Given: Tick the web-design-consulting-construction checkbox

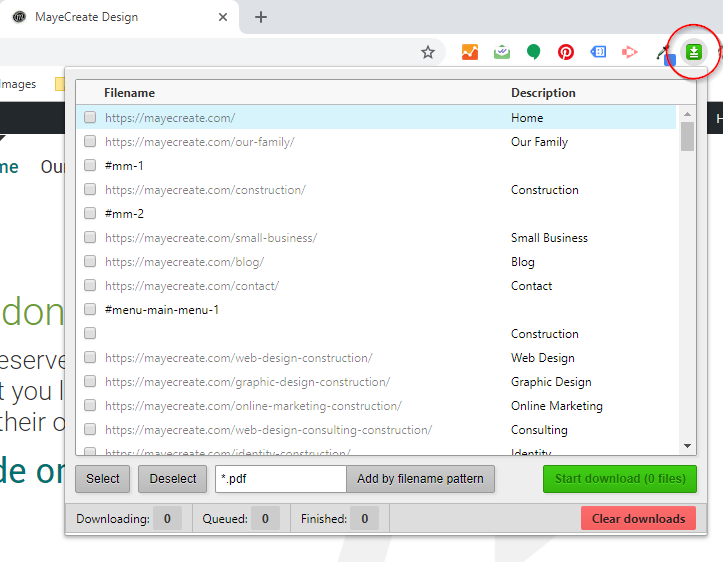Looking at the screenshot, I should pyautogui.click(x=90, y=429).
